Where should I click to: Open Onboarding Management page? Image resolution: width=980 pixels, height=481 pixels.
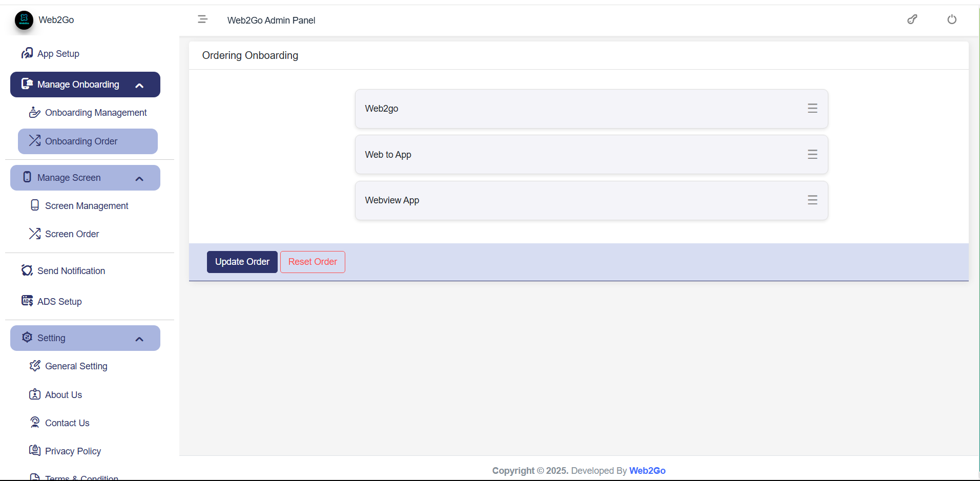click(x=95, y=113)
